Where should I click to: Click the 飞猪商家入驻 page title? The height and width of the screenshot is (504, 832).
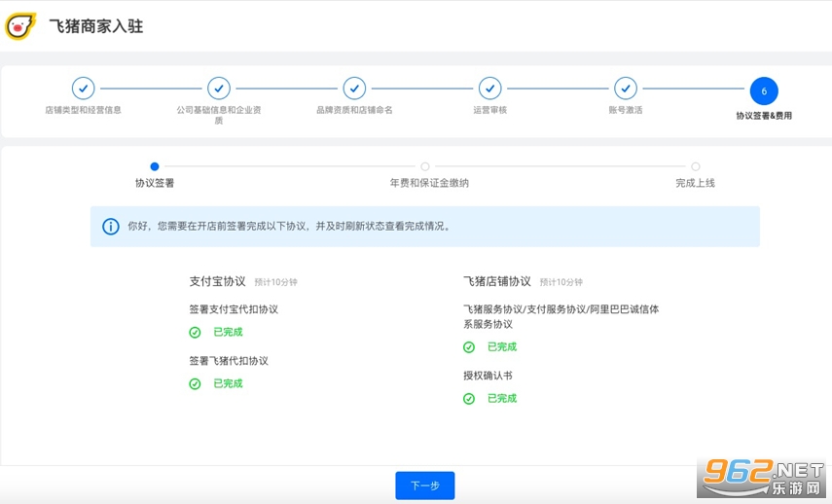pyautogui.click(x=95, y=26)
